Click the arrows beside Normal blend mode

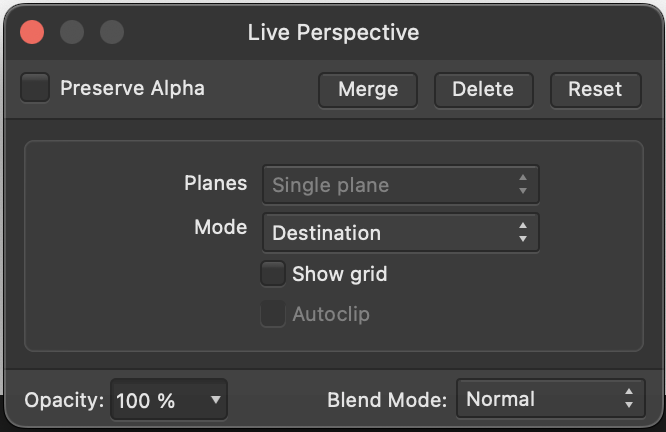(629, 398)
